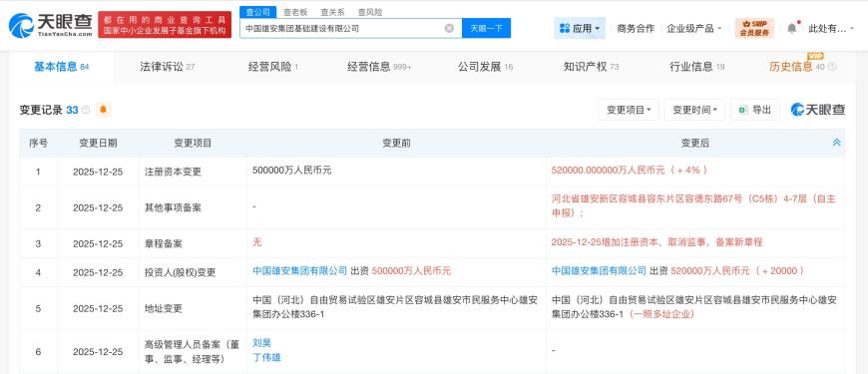
Task: Open 中国雄安集团有限公司 link in 变更前
Action: click(300, 271)
